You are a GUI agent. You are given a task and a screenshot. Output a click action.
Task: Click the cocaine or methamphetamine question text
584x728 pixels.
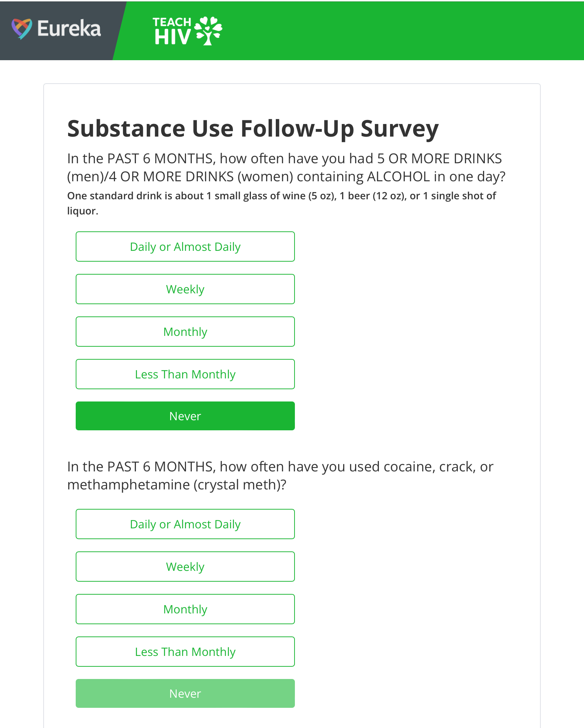(x=280, y=476)
